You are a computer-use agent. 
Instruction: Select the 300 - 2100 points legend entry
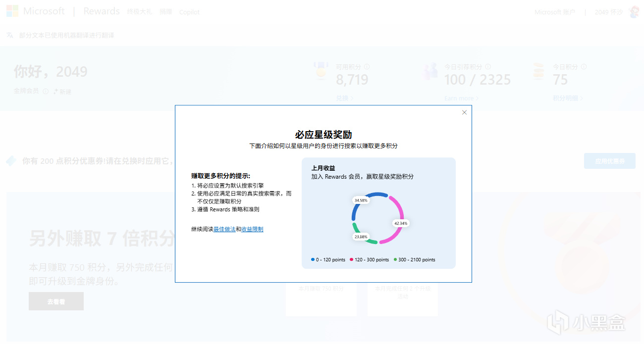coord(415,260)
